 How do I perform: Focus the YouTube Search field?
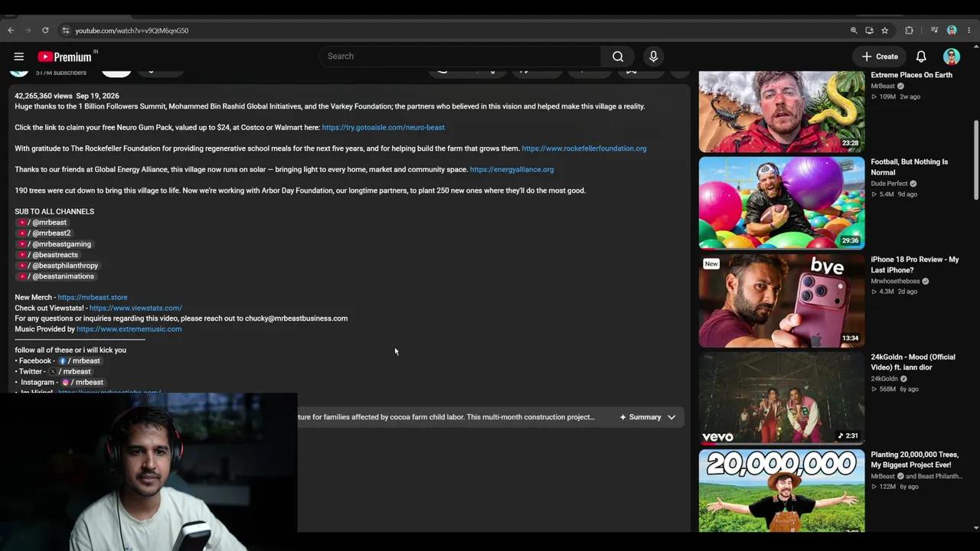point(461,57)
